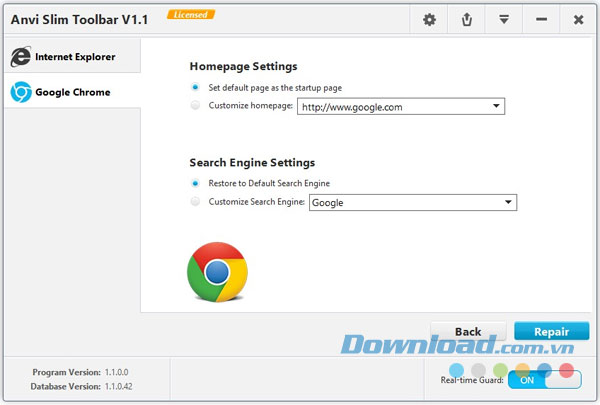Open the settings gear icon
This screenshot has width=600, height=405.
point(430,19)
